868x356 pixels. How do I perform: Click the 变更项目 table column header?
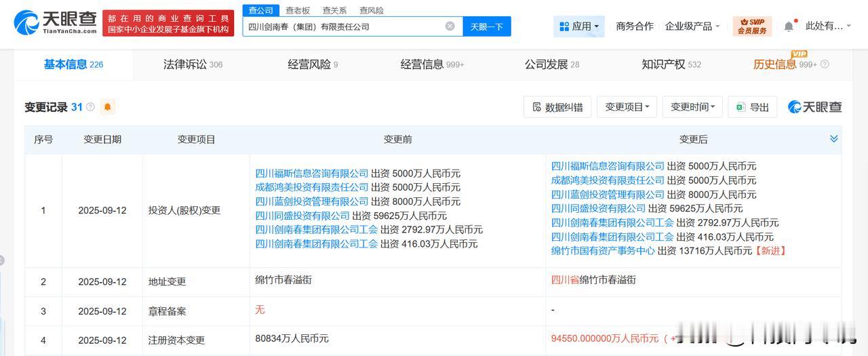pyautogui.click(x=197, y=139)
